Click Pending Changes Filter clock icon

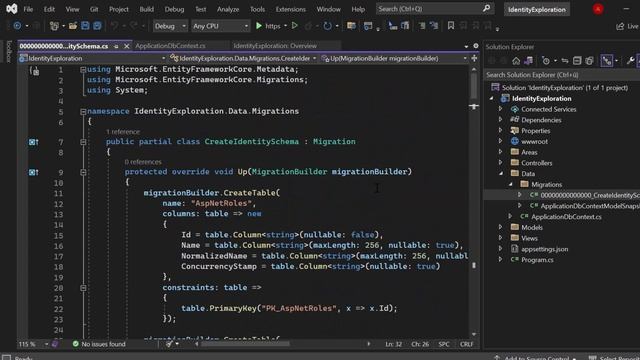pyautogui.click(x=546, y=61)
